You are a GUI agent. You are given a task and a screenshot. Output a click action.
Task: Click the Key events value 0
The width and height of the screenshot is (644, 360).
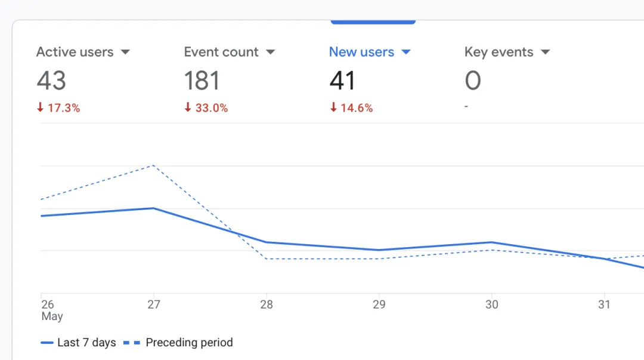point(473,80)
